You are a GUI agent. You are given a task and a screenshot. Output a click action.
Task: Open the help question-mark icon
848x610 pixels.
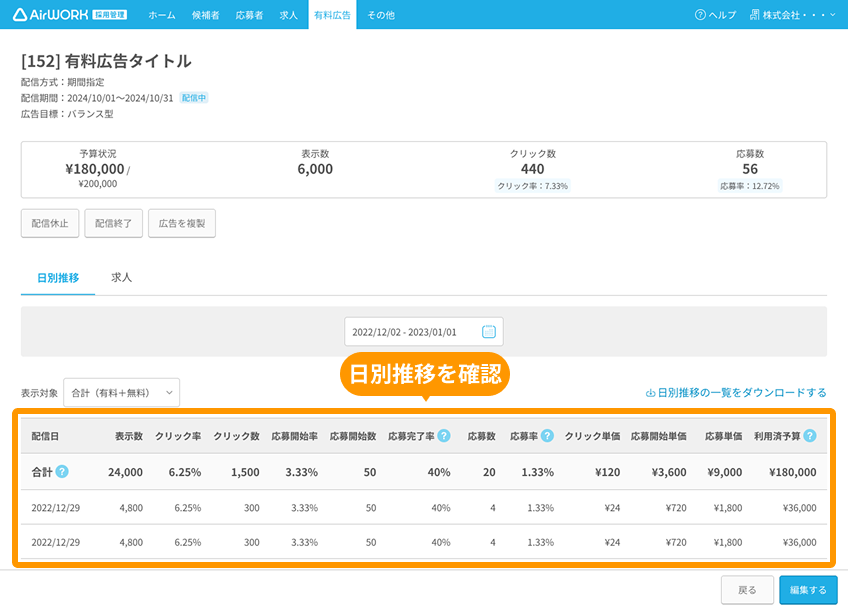click(x=700, y=15)
